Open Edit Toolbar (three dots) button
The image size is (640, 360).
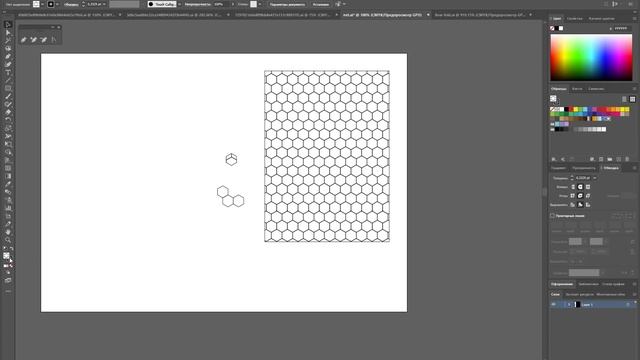click(x=8, y=291)
